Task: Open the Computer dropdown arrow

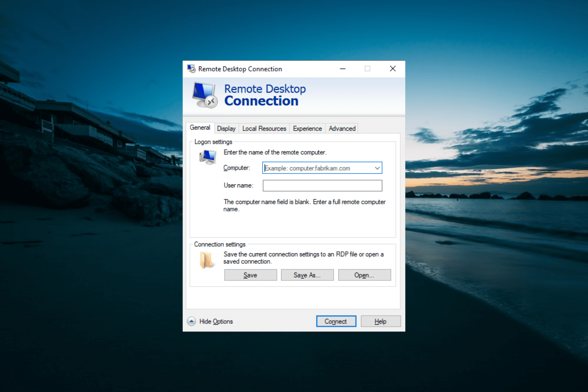Action: (377, 168)
